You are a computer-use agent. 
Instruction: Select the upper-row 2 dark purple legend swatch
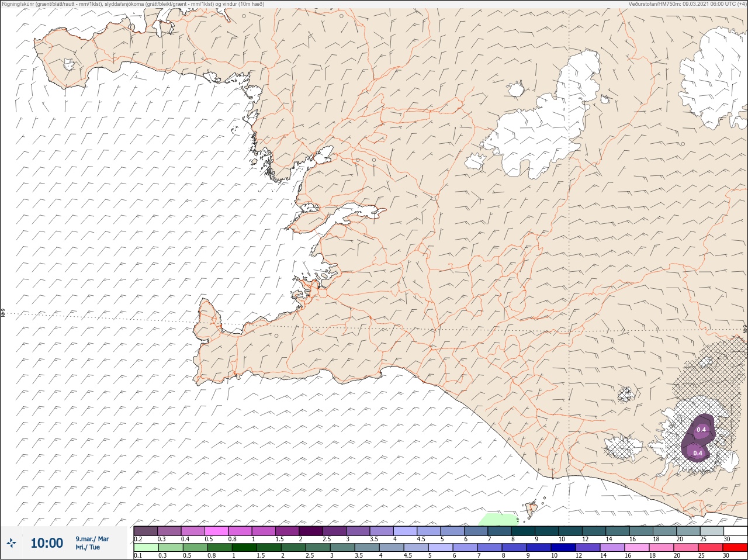click(x=311, y=531)
